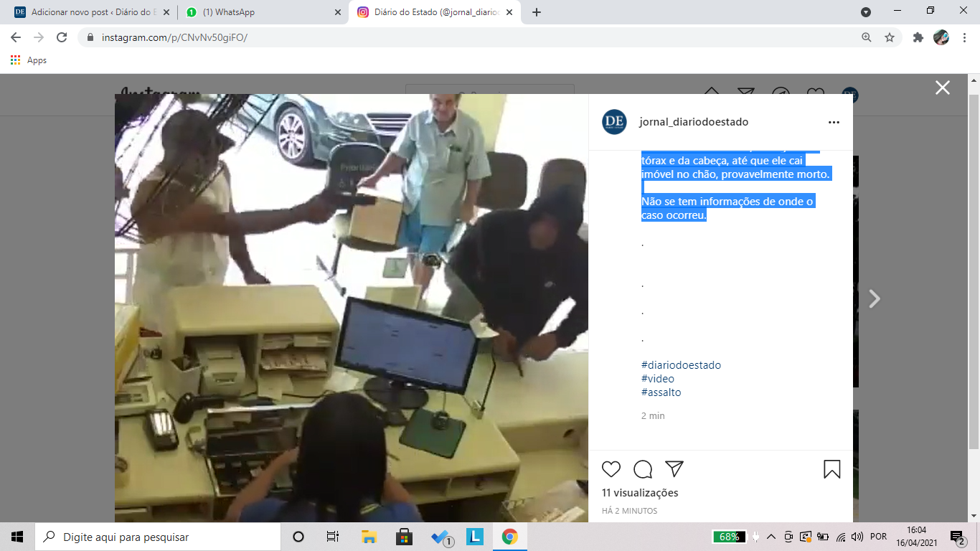The width and height of the screenshot is (980, 551).
Task: Open the #assalto hashtag
Action: tap(661, 392)
